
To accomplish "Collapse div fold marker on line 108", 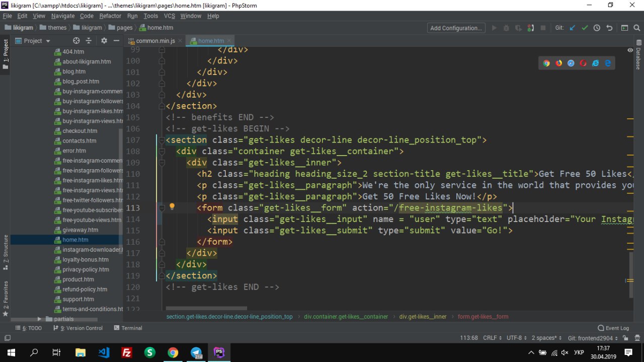I will [x=162, y=151].
